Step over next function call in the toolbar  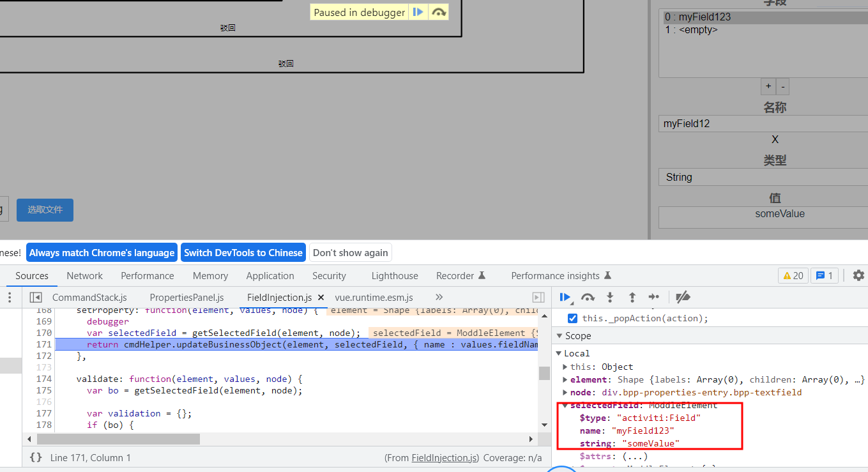pyautogui.click(x=588, y=297)
